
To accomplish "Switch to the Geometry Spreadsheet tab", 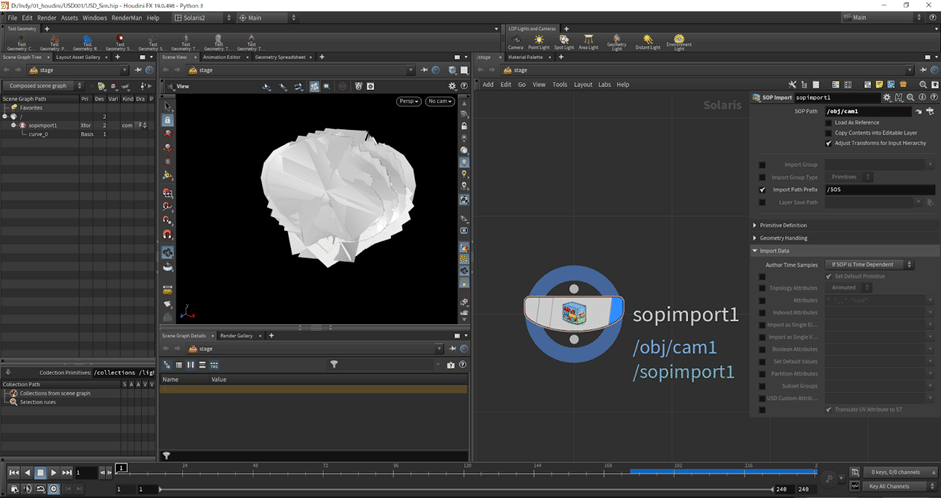I will point(279,57).
